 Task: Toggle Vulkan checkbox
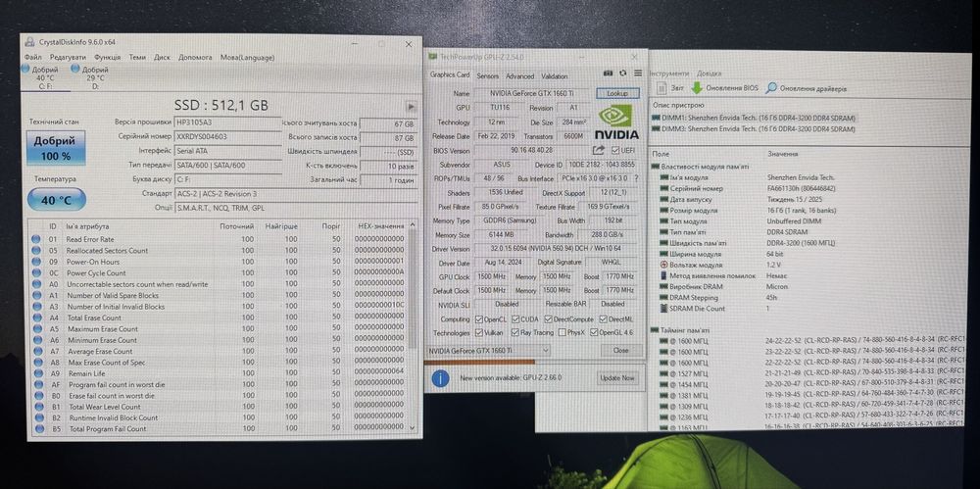pyautogui.click(x=479, y=332)
